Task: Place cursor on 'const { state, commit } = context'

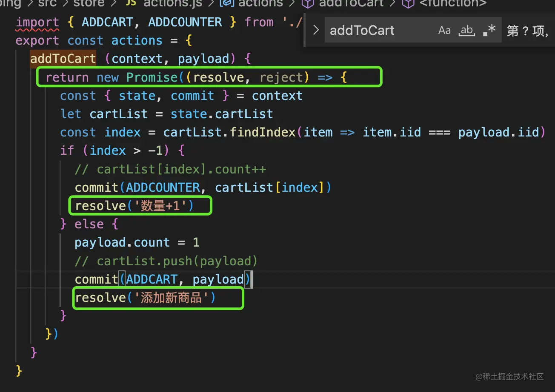Action: [x=181, y=96]
